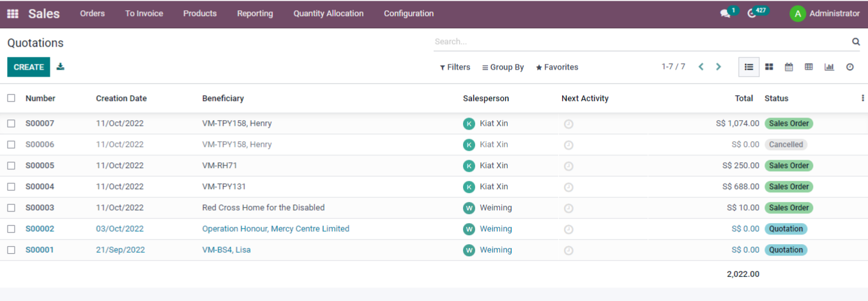Click the CREATE button
Viewport: 868px width, 301px height.
29,67
